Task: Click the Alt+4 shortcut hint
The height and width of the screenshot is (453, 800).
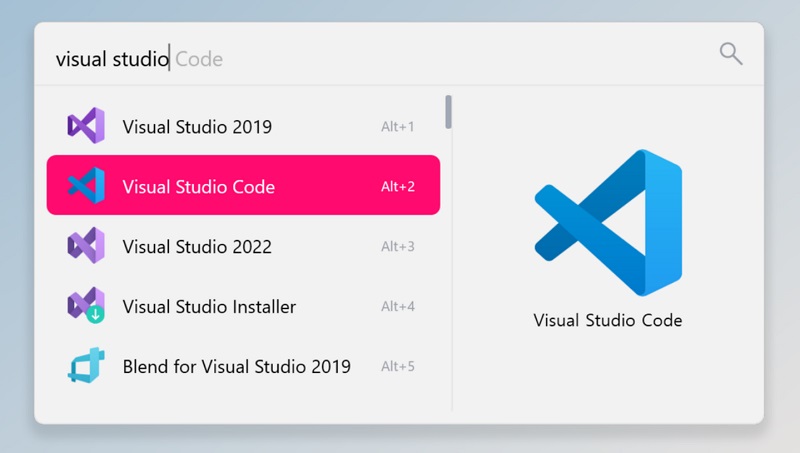Action: (x=397, y=307)
